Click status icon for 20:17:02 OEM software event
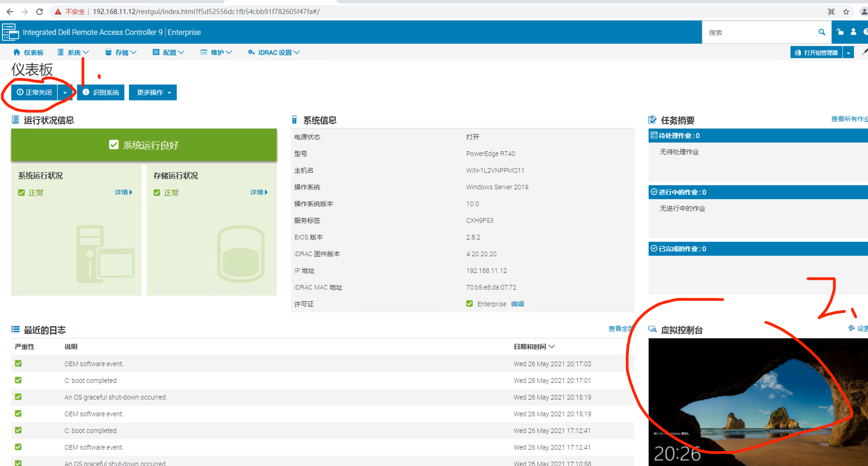 tap(18, 363)
